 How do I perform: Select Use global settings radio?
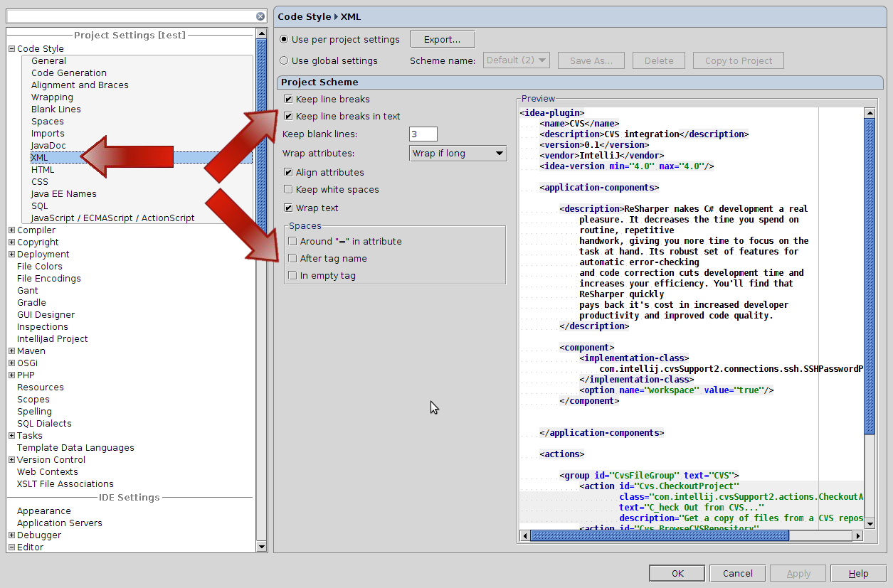tap(285, 61)
